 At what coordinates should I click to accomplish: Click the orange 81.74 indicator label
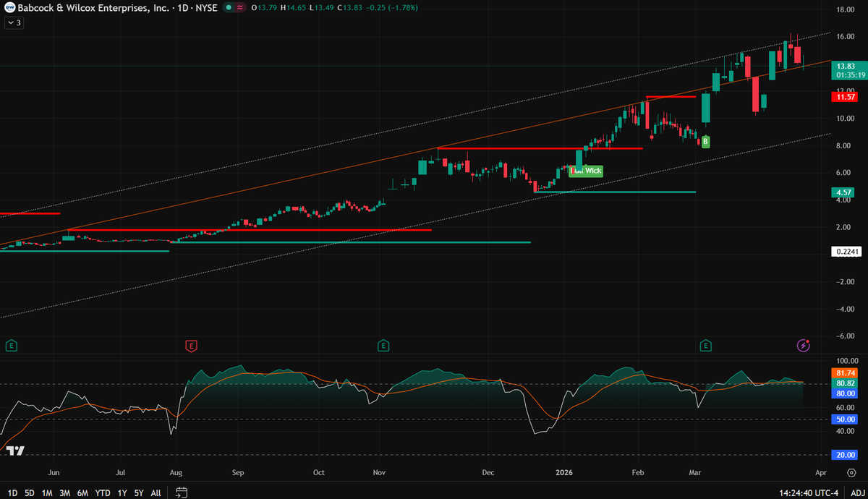pyautogui.click(x=846, y=372)
